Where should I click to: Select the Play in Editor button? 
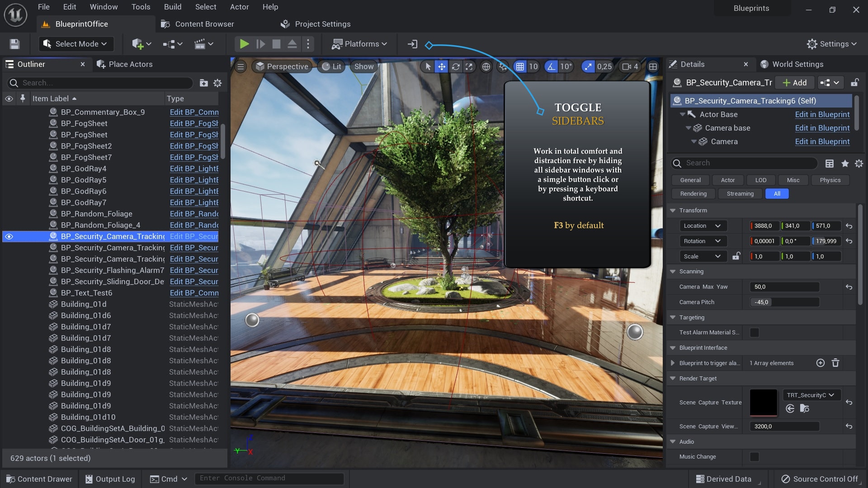click(x=244, y=44)
